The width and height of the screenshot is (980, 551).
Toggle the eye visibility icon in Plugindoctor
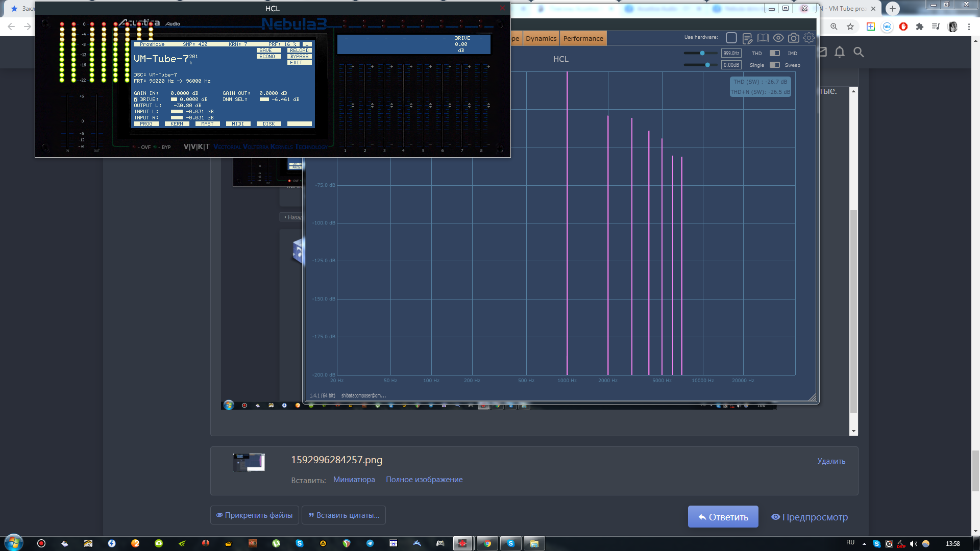(x=778, y=38)
